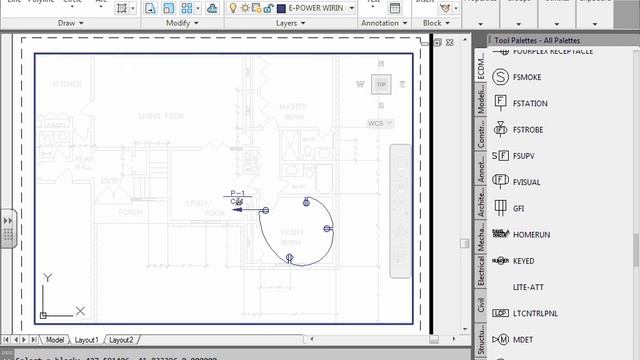Toggle the layer lock padlock icon

click(268, 8)
